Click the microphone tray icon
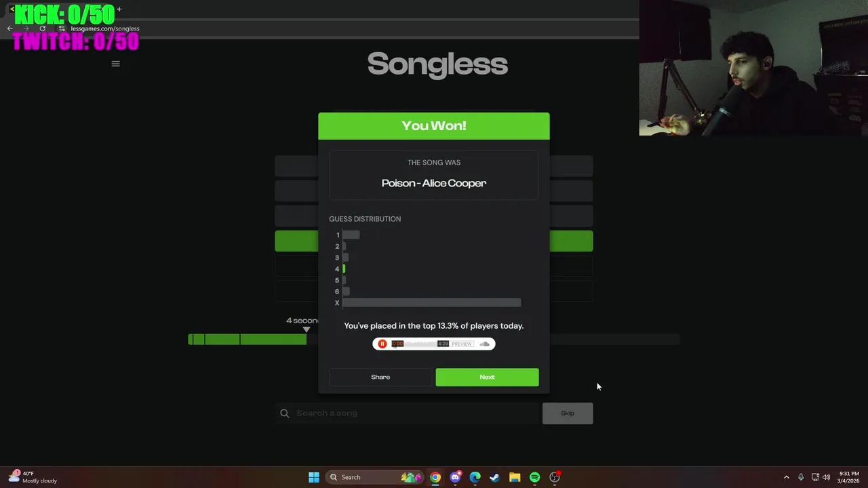 tap(801, 477)
